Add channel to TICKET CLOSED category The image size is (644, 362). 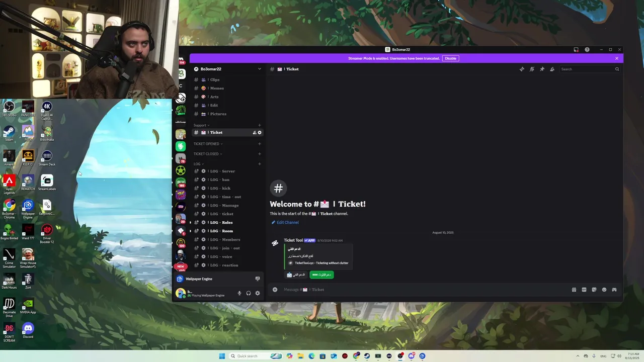click(260, 154)
